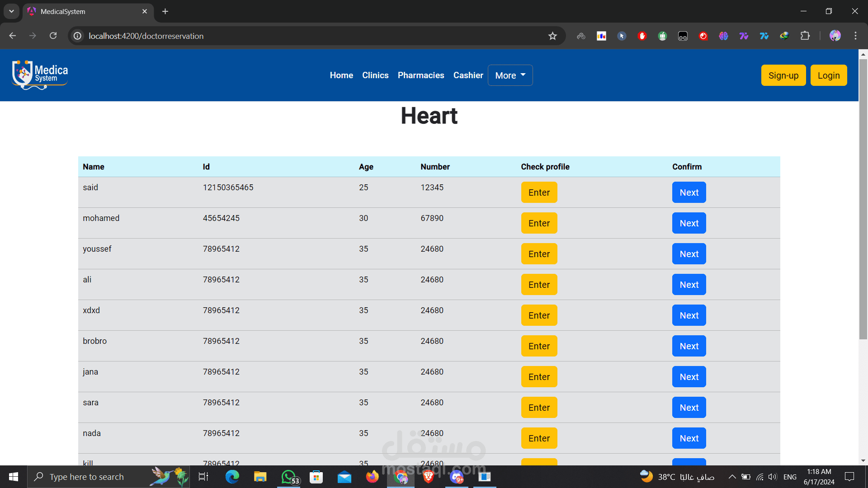Bookmark this page with star icon
The image size is (868, 488).
[x=552, y=36]
